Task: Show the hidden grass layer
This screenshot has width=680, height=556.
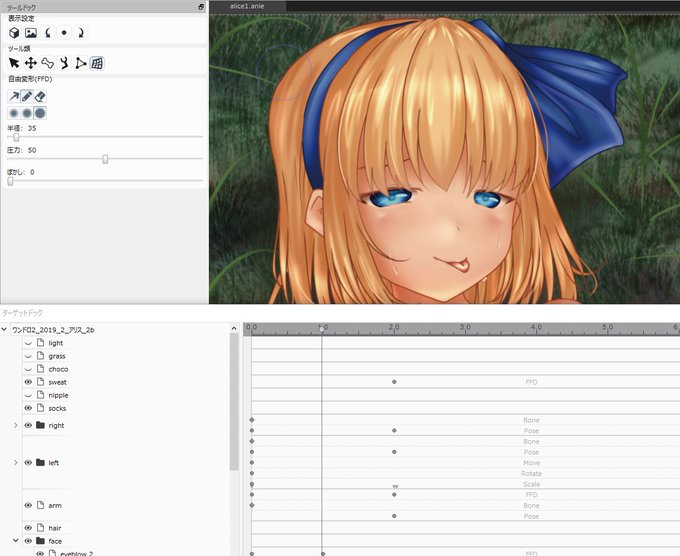Action: tap(28, 356)
